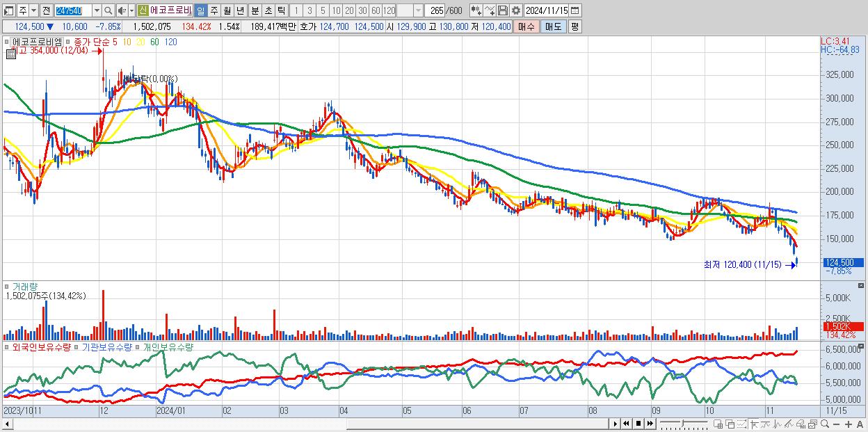This screenshot has width=868, height=432.
Task: Toggle the crosshair cursor icon
Action: (x=754, y=424)
